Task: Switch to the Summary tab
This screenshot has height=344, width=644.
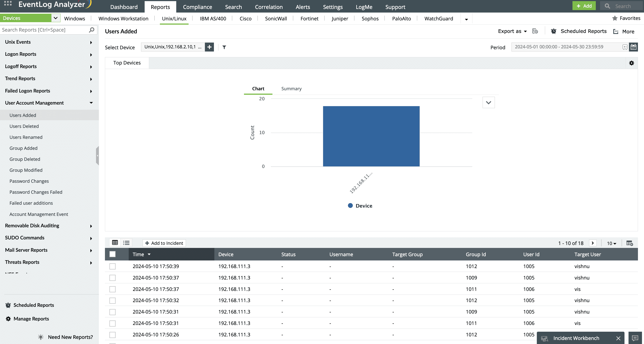Action: coord(291,89)
